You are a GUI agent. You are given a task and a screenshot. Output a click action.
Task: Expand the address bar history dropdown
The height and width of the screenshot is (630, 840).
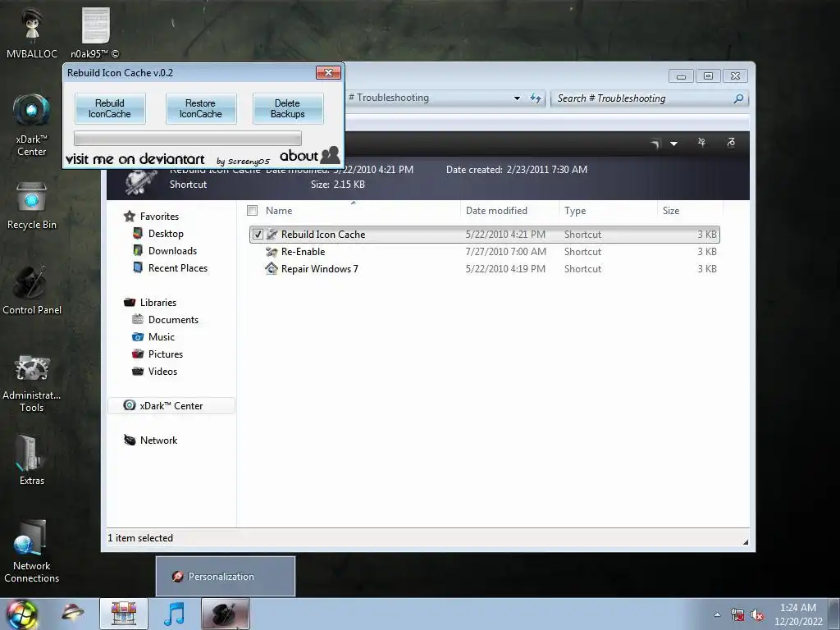[517, 98]
